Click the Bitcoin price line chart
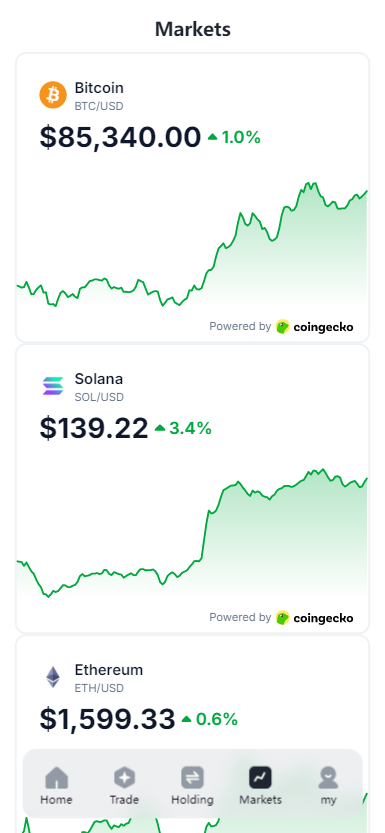 [192, 245]
